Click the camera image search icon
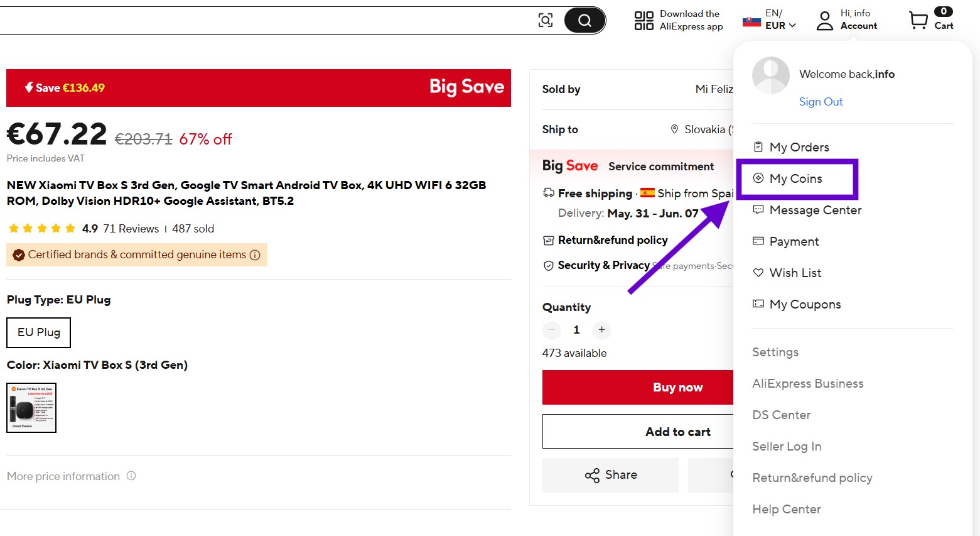The width and height of the screenshot is (980, 536). (x=546, y=20)
